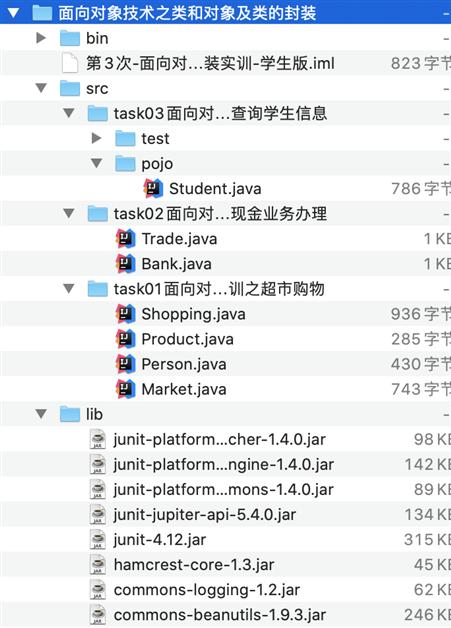
Task: Collapse the task02 folder triangle
Action: click(69, 213)
